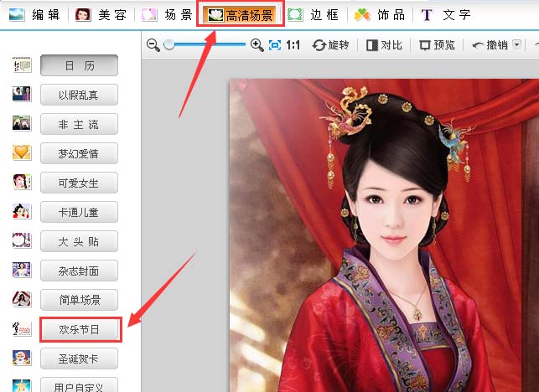Click the icon beside 简单场景
539x392 pixels.
tap(22, 299)
